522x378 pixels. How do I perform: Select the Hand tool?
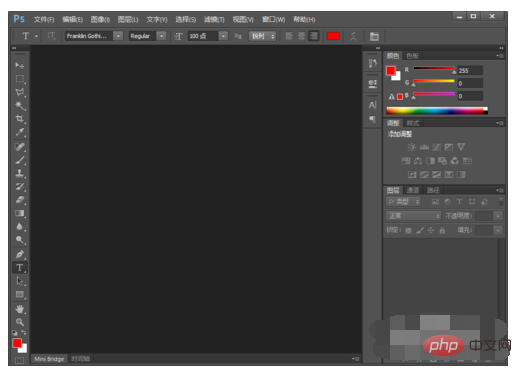[x=20, y=309]
